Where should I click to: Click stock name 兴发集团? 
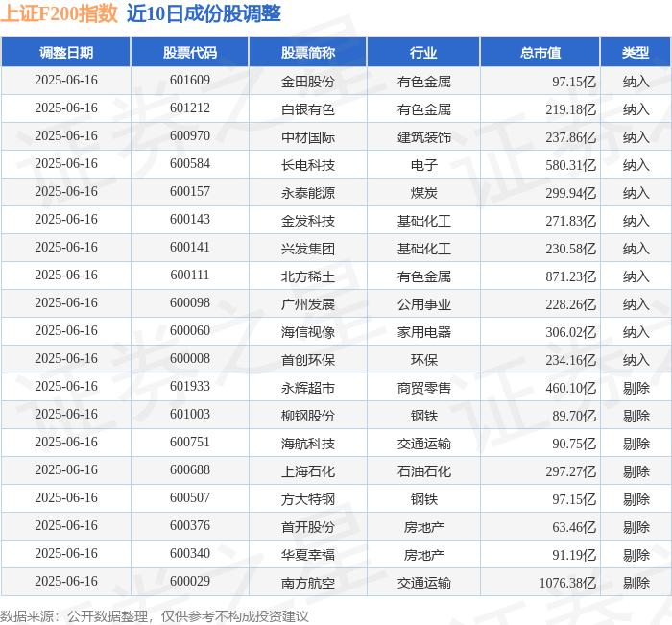click(308, 249)
